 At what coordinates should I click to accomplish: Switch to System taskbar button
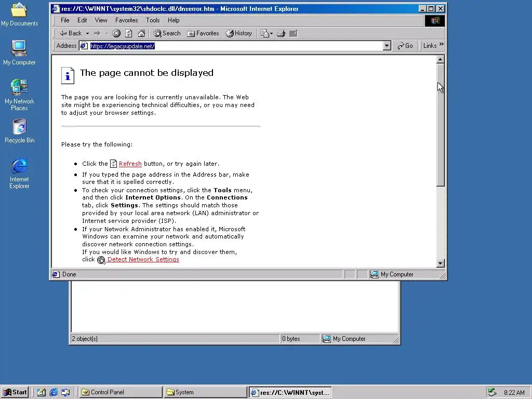pyautogui.click(x=205, y=392)
